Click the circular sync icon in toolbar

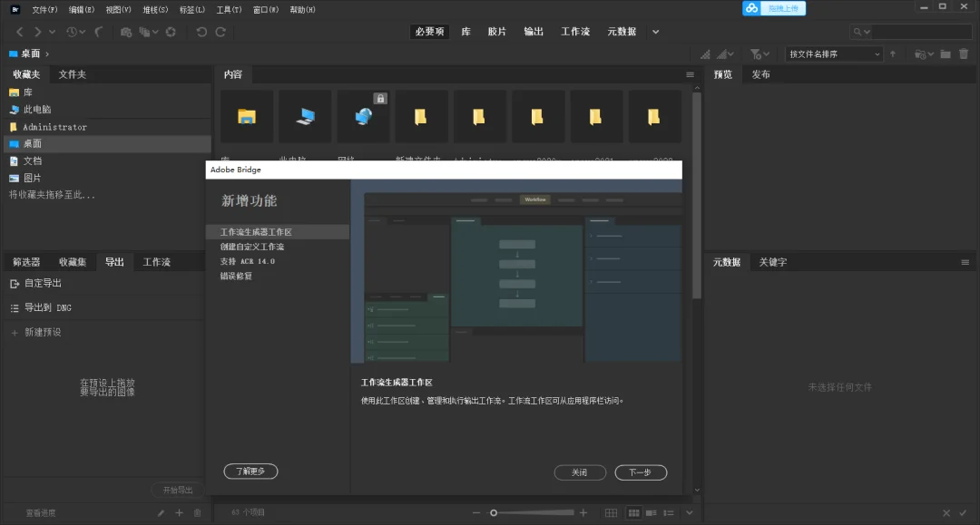tap(171, 32)
